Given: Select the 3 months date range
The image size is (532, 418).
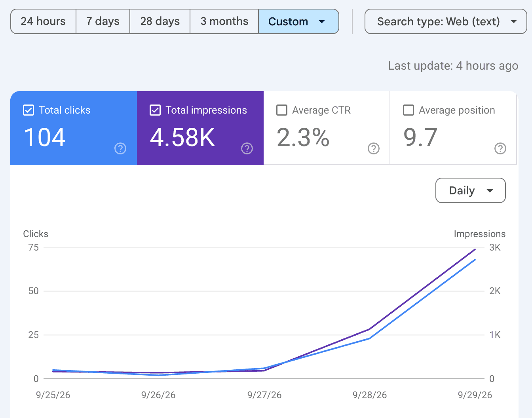Looking at the screenshot, I should pyautogui.click(x=224, y=21).
